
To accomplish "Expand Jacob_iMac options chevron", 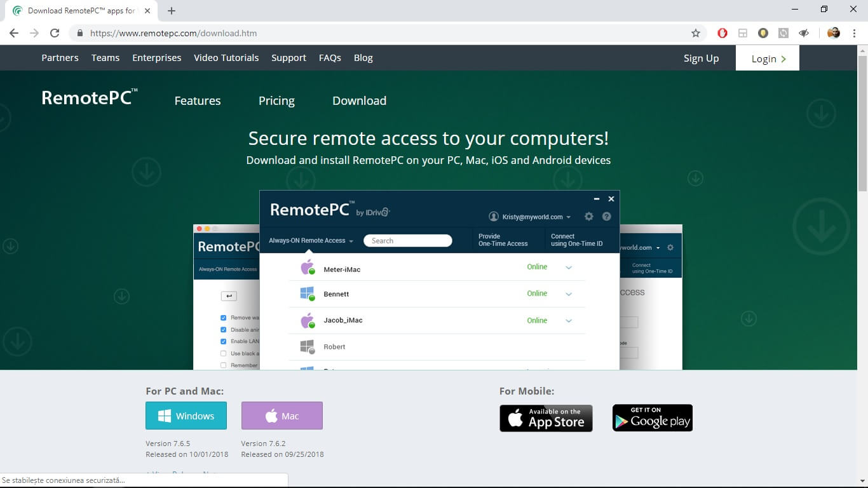I will [569, 321].
